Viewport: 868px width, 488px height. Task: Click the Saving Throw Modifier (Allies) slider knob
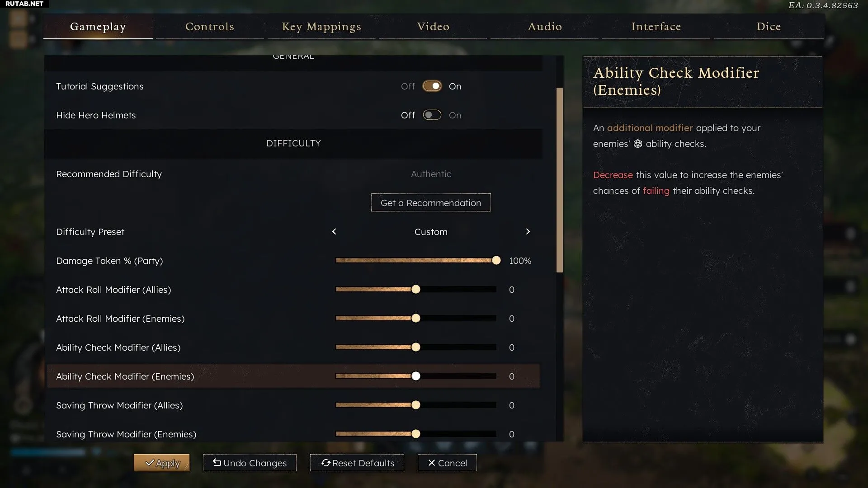pyautogui.click(x=416, y=405)
